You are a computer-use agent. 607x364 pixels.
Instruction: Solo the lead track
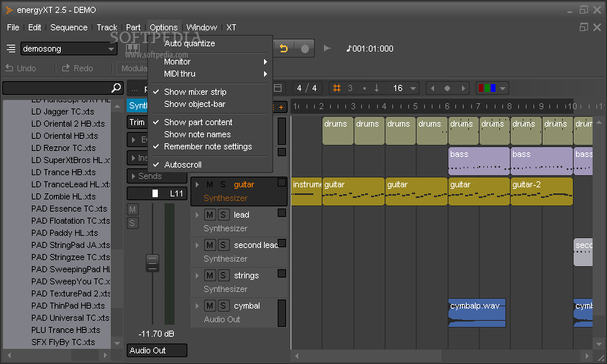click(x=223, y=215)
